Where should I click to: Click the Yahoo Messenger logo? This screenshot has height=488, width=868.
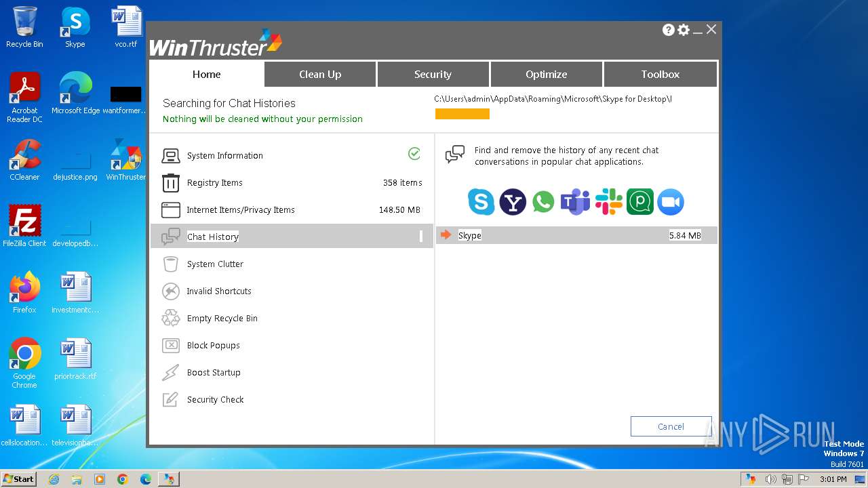pos(513,202)
